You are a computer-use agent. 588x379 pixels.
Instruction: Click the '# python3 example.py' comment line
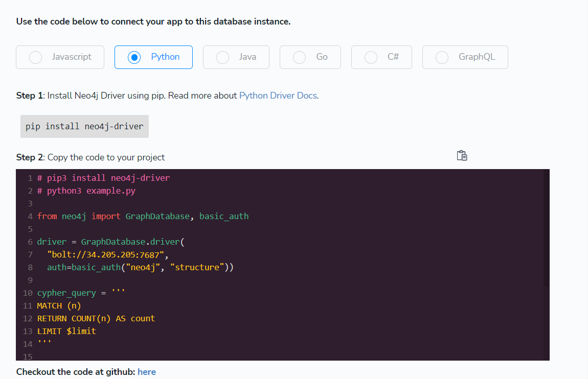coord(86,191)
